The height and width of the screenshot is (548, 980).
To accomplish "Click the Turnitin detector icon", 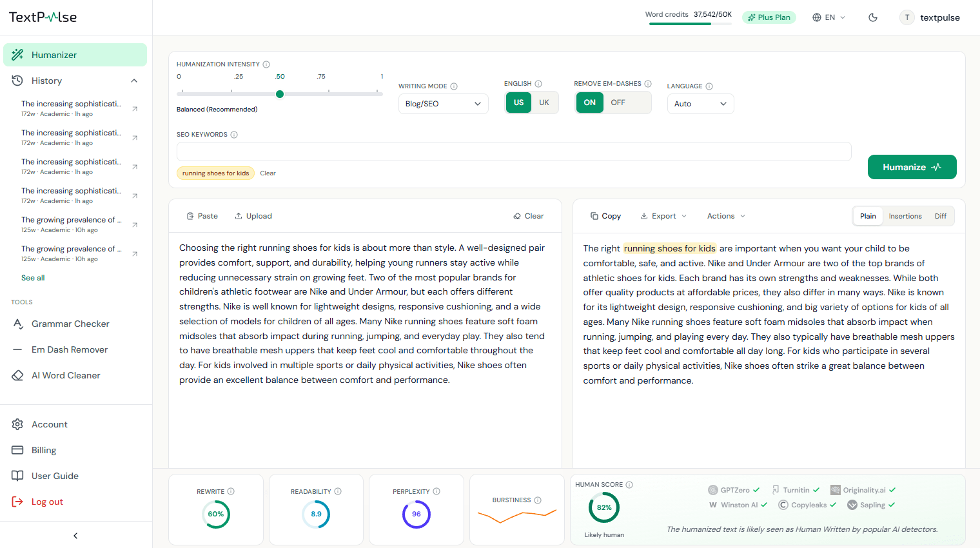I will (776, 490).
